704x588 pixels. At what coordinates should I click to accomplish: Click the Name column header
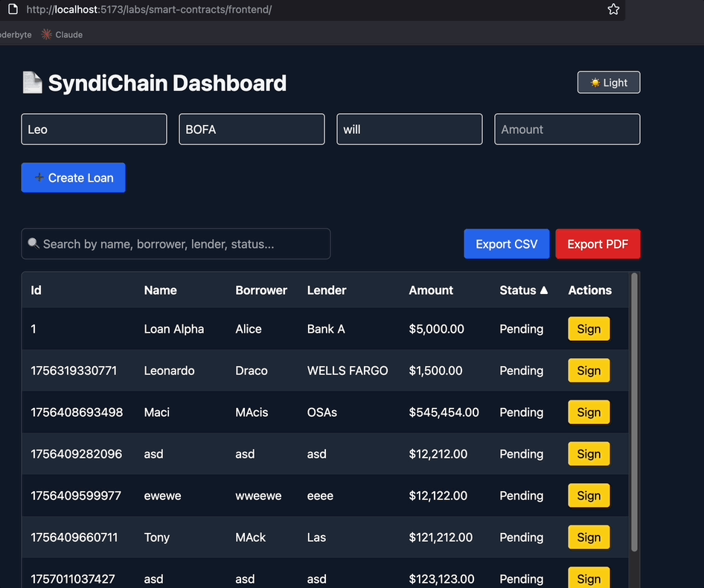click(x=160, y=290)
